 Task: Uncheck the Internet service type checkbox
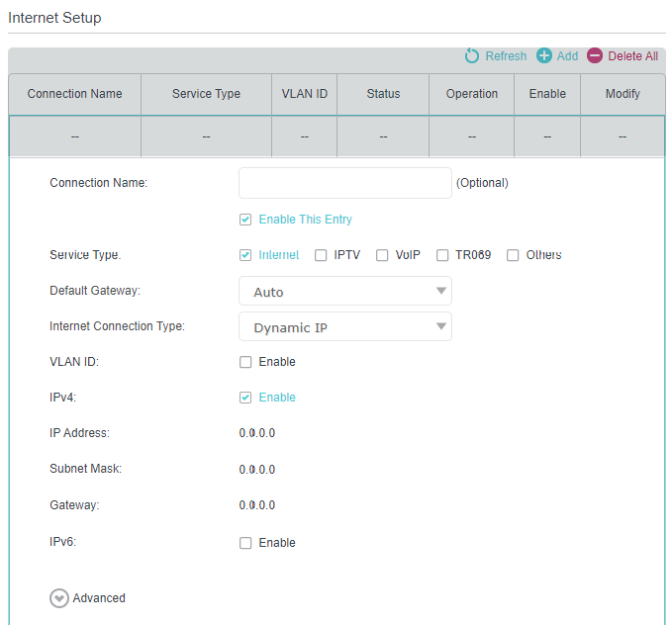245,255
